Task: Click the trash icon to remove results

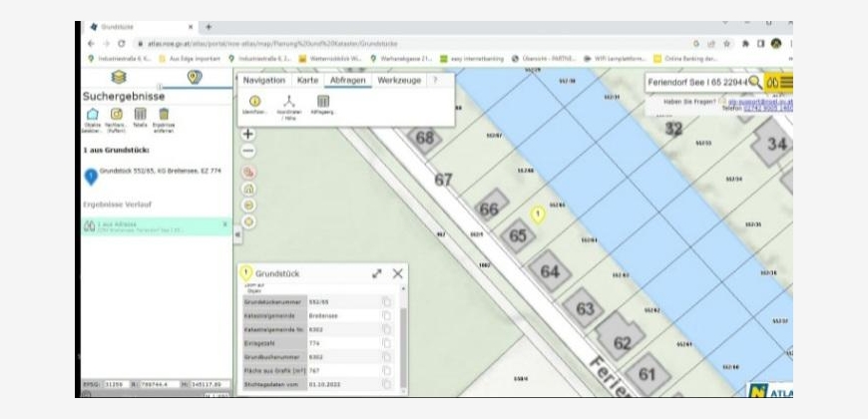Action: tap(164, 115)
